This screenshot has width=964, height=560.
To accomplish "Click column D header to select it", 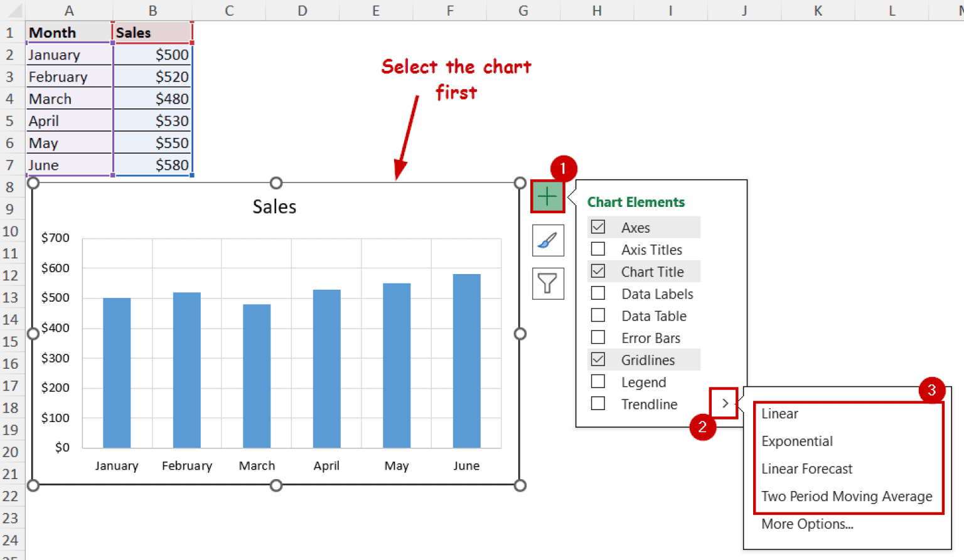I will point(302,10).
